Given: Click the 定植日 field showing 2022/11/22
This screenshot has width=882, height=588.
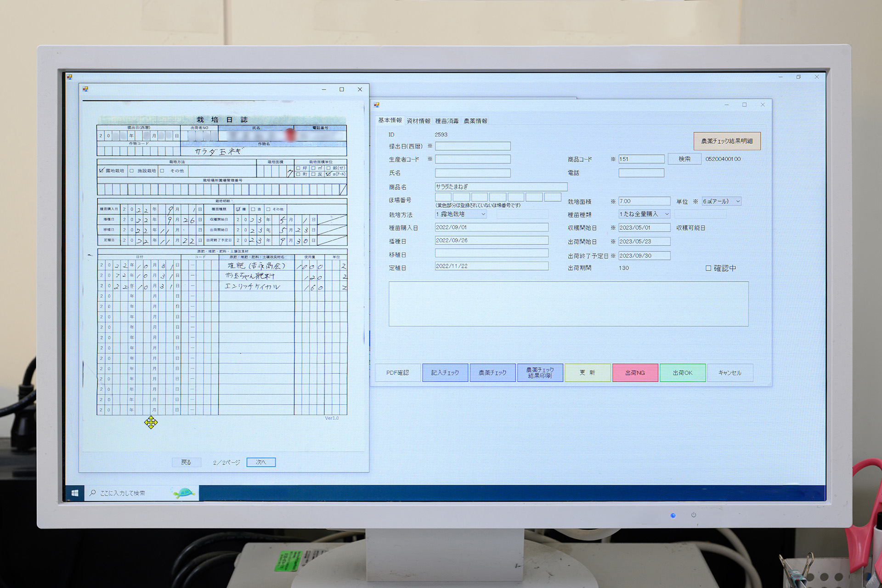Looking at the screenshot, I should (492, 266).
